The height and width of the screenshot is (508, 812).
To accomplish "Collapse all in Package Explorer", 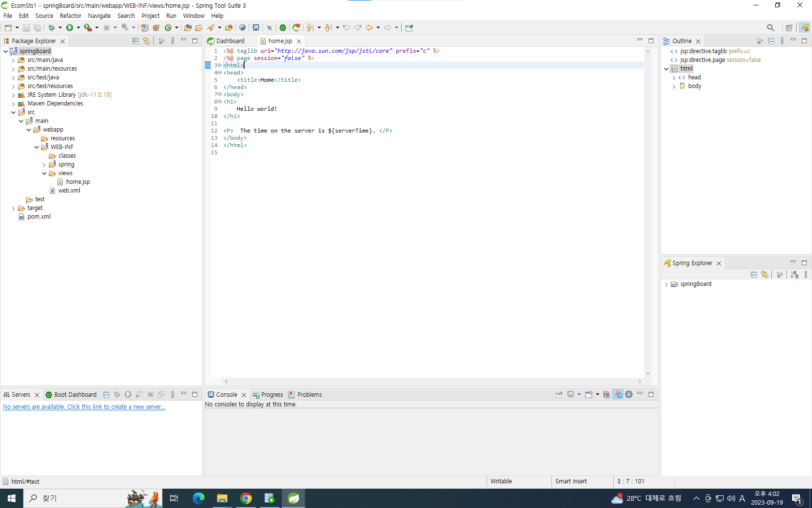I will [x=135, y=41].
